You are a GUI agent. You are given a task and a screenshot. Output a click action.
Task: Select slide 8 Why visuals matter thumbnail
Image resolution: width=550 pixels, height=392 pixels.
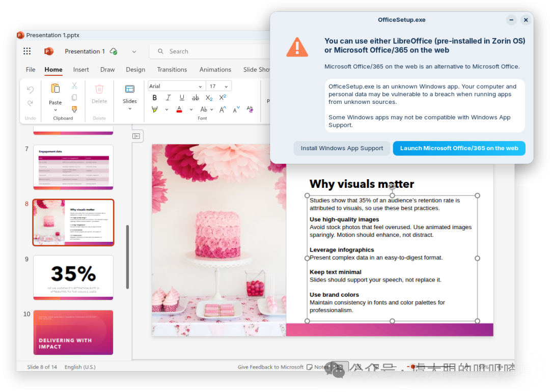[73, 222]
